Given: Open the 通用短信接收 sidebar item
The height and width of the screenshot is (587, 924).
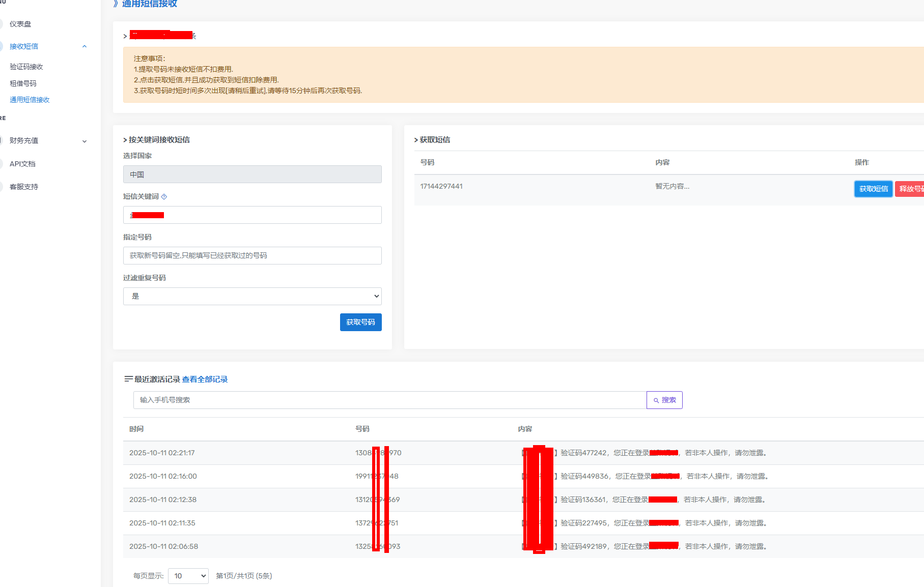Looking at the screenshot, I should [x=30, y=100].
